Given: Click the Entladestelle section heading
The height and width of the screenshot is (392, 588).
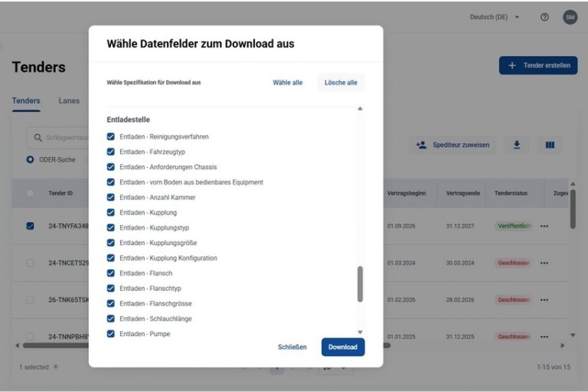Looking at the screenshot, I should tap(129, 119).
